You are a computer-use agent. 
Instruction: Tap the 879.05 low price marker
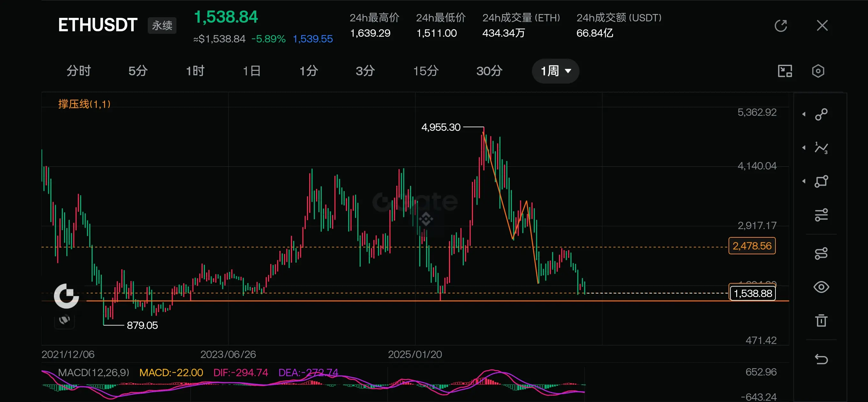click(x=142, y=325)
